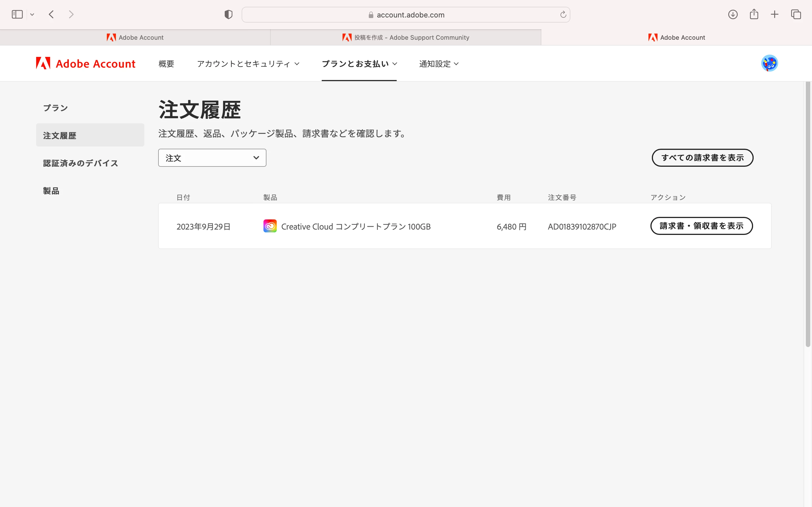Screen dimensions: 812x507
Task: Switch to the 投稿を作成 Adobe Support Community tab
Action: (405, 37)
